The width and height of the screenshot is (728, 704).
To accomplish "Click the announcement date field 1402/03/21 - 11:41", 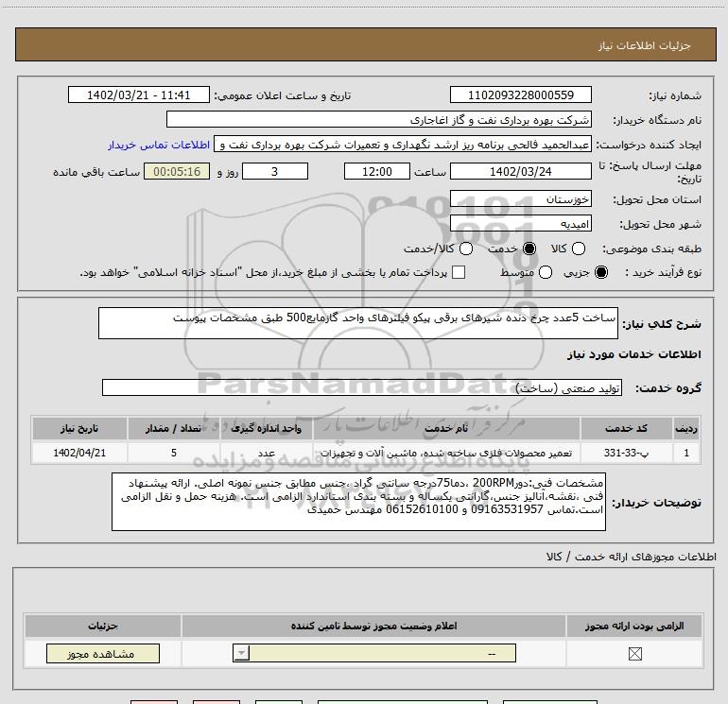I will click(139, 94).
